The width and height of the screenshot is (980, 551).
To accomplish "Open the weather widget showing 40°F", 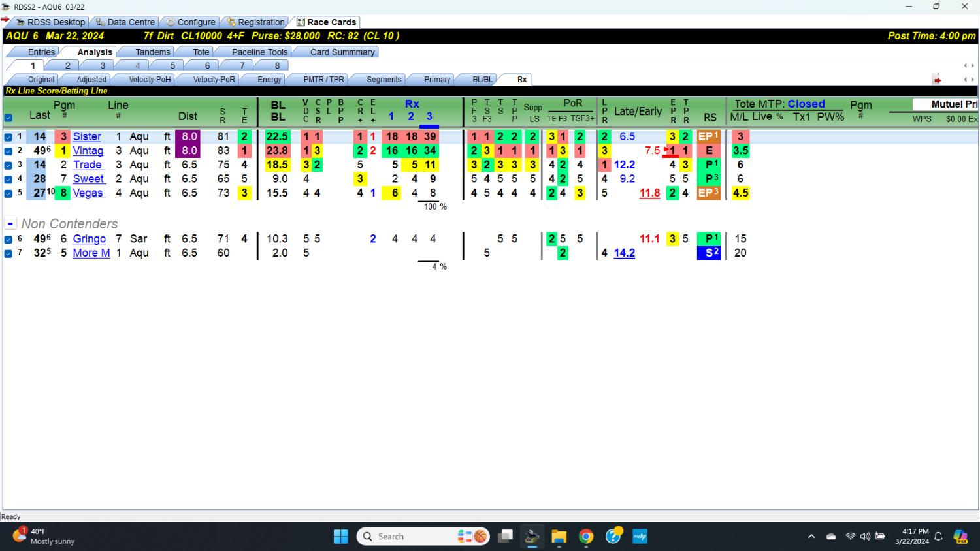I will tap(43, 536).
